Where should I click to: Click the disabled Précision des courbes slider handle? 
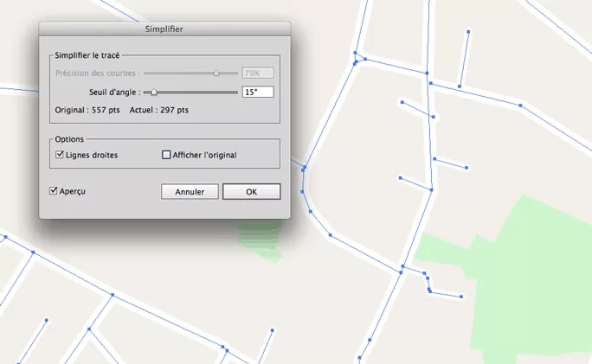(x=216, y=73)
